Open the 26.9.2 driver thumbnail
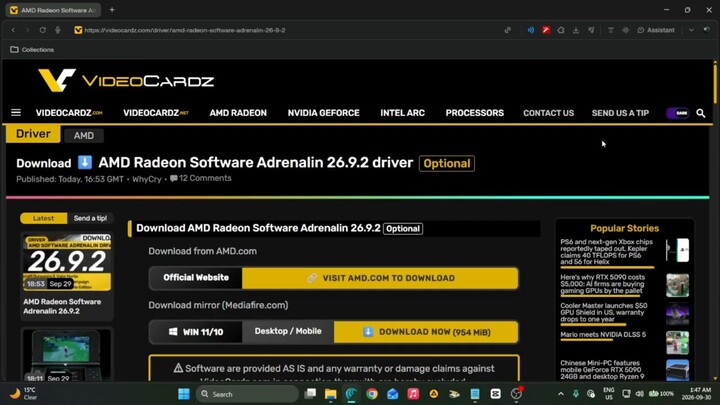The image size is (720, 405). (x=67, y=263)
